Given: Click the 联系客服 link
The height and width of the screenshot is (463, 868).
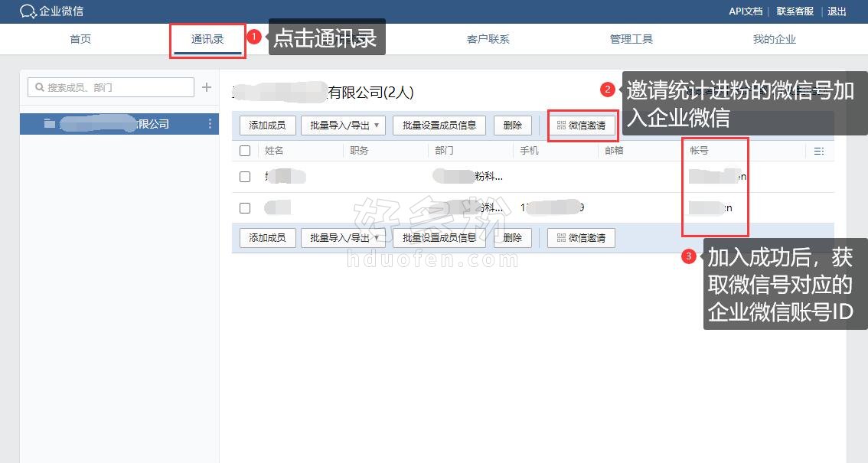Looking at the screenshot, I should [x=795, y=11].
